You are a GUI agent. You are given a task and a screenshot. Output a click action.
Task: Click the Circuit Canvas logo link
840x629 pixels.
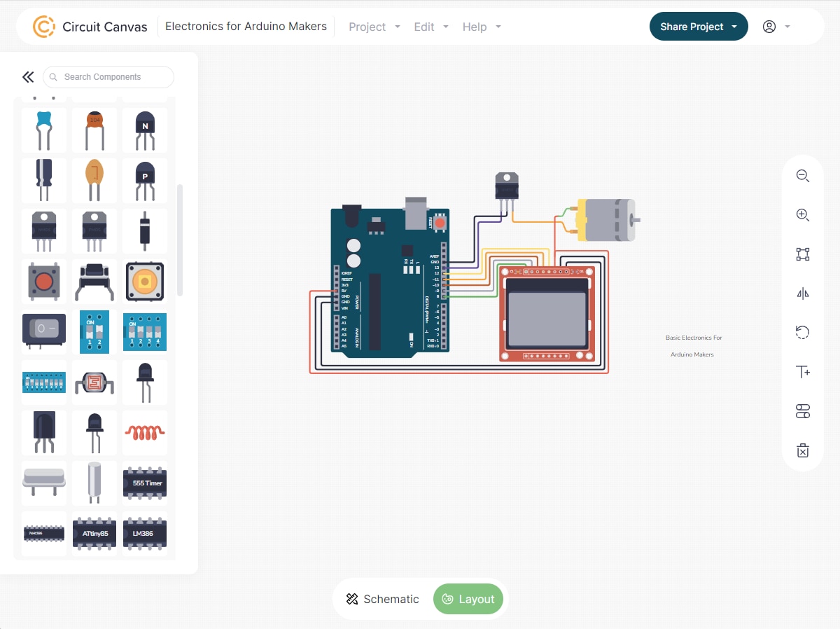coord(91,27)
